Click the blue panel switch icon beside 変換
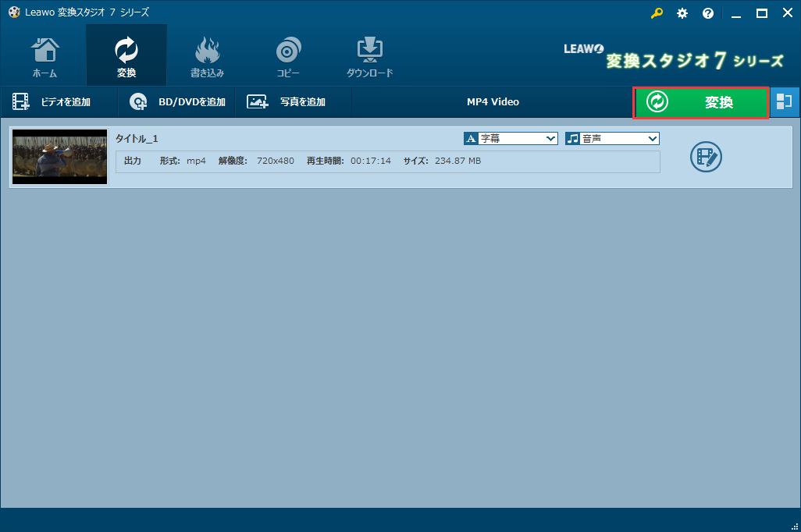 [x=785, y=101]
